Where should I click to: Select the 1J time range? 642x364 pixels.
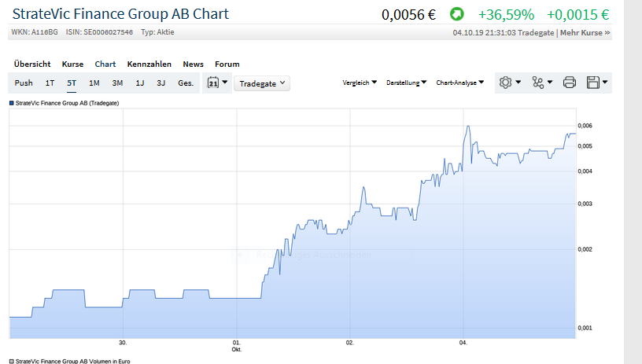click(140, 83)
